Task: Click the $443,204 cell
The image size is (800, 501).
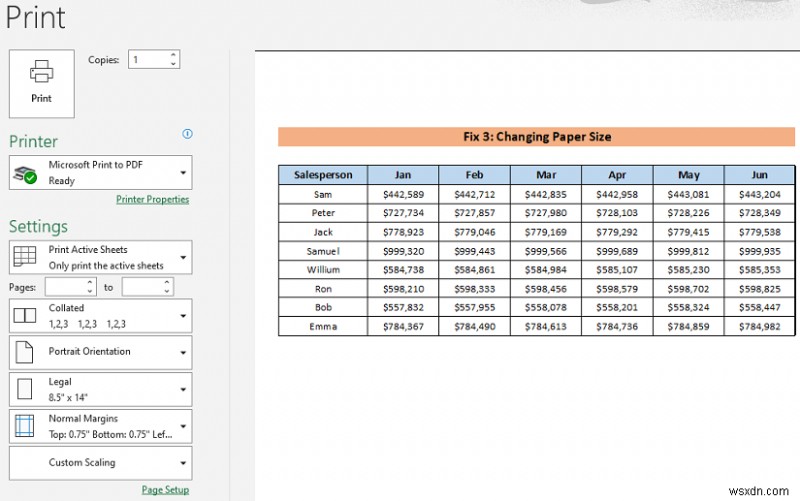Action: 760,194
